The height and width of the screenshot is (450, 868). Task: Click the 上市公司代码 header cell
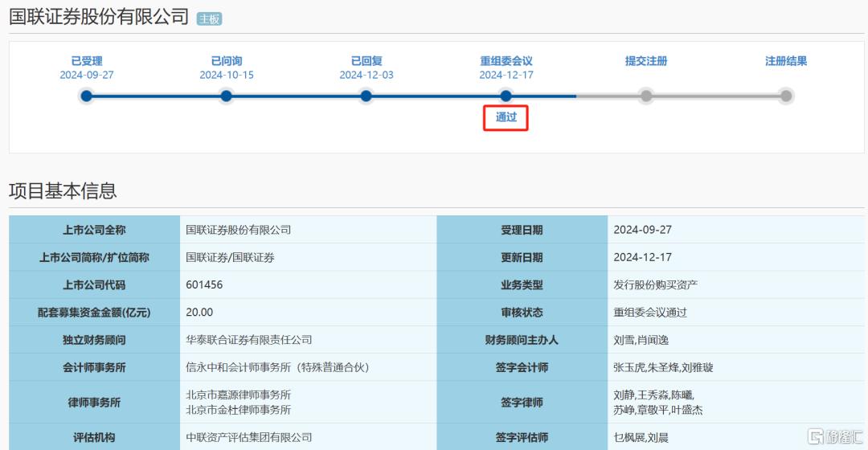click(94, 284)
